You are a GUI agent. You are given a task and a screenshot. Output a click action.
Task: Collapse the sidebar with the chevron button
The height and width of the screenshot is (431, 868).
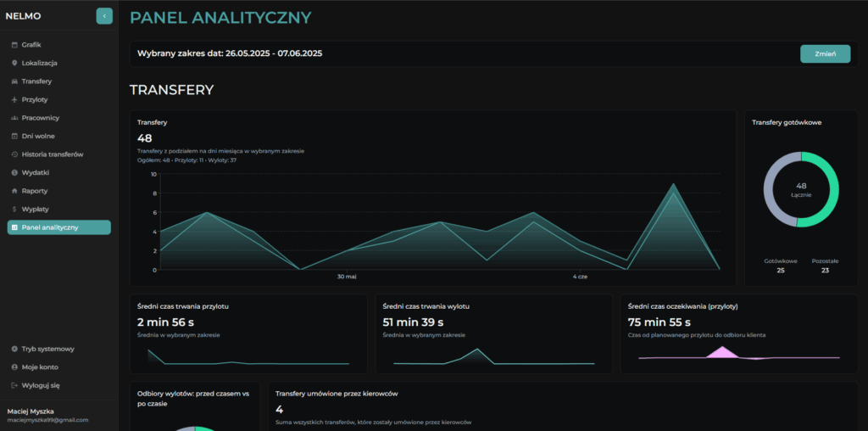[x=104, y=15]
